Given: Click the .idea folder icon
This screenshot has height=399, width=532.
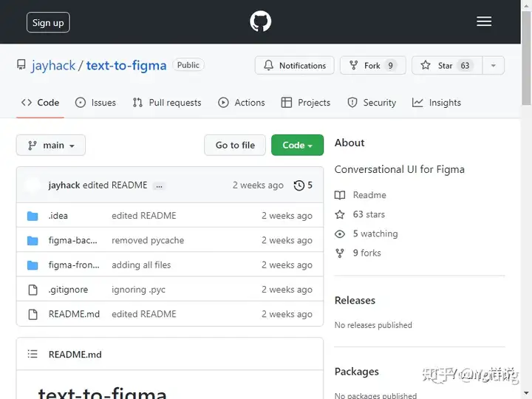Looking at the screenshot, I should click(33, 216).
